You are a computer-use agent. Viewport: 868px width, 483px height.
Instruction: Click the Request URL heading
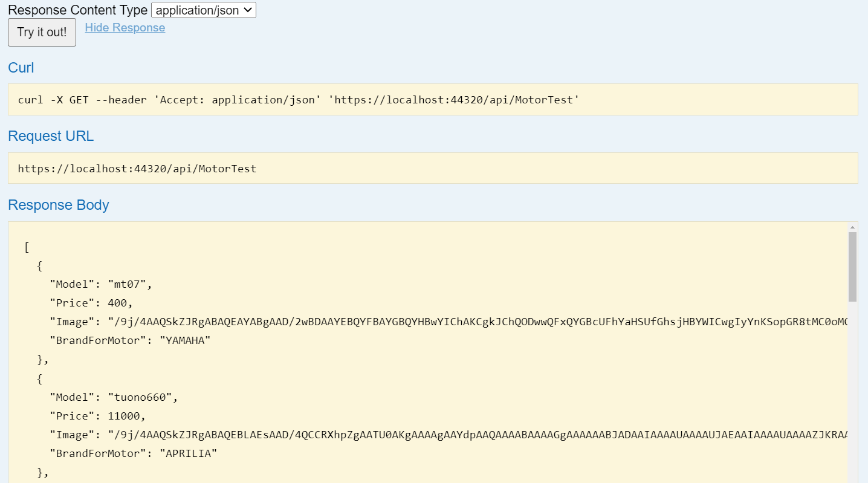(x=51, y=137)
